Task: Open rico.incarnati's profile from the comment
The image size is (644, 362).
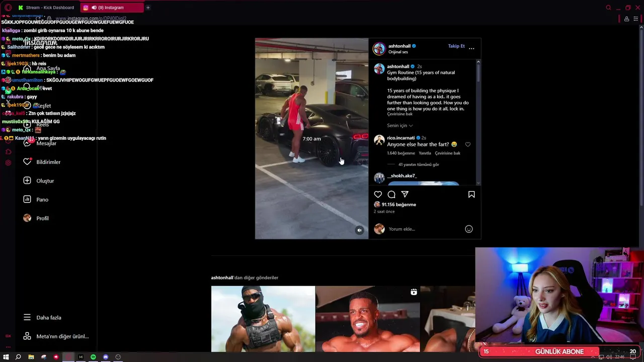Action: click(401, 138)
